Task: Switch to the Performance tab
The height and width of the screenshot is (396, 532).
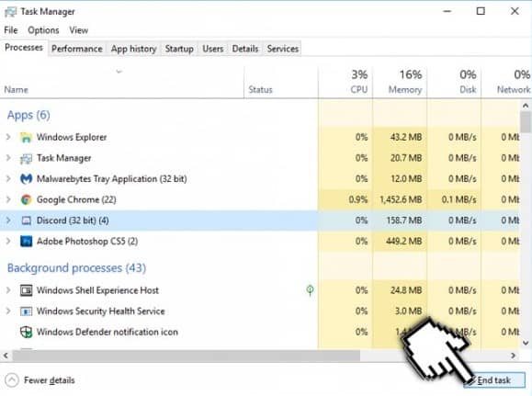Action: (x=77, y=49)
